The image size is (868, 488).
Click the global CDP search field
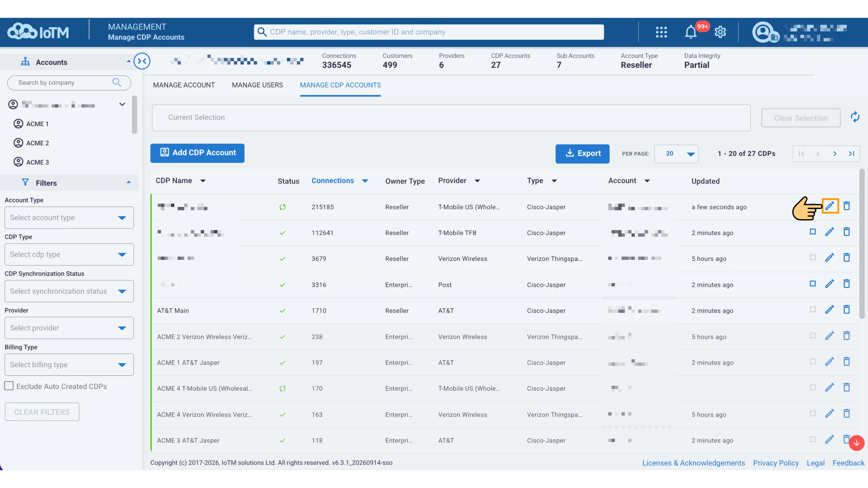coord(429,32)
